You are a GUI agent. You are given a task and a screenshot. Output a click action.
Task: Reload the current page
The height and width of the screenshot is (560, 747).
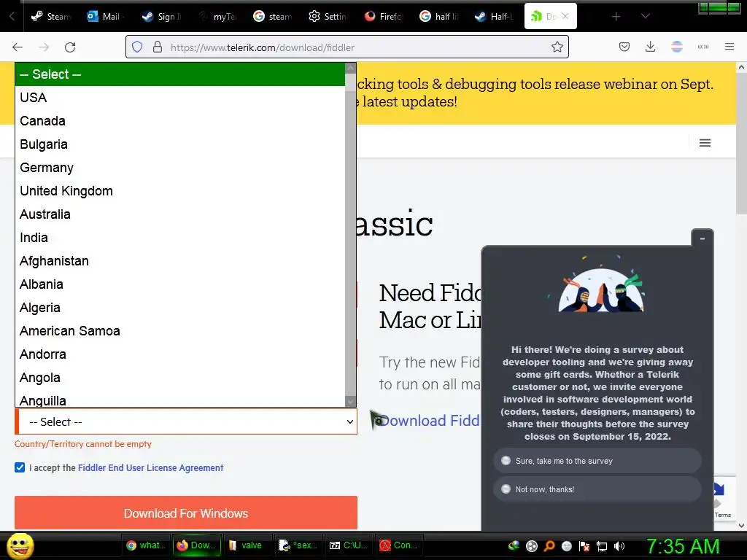tap(70, 47)
